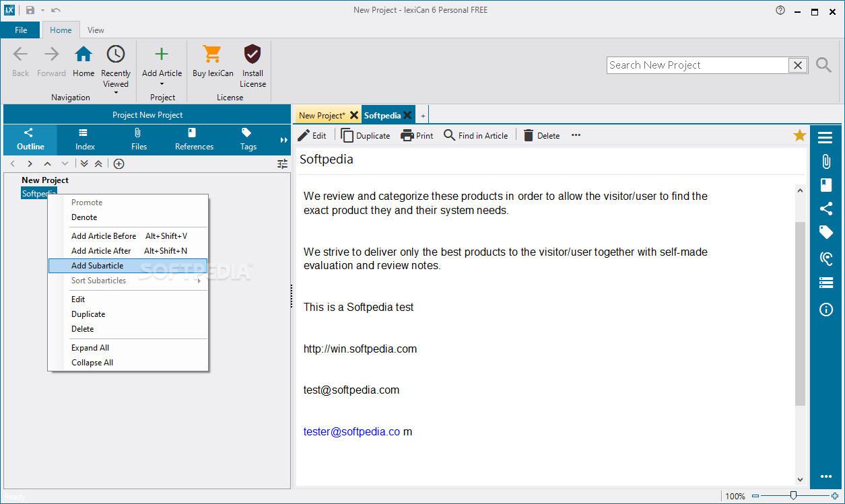Viewport: 845px width, 504px height.
Task: Click the outline move-down arrow
Action: coord(65,164)
